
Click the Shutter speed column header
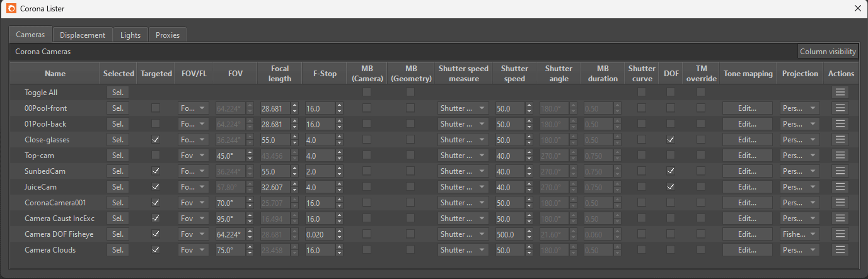click(x=514, y=74)
